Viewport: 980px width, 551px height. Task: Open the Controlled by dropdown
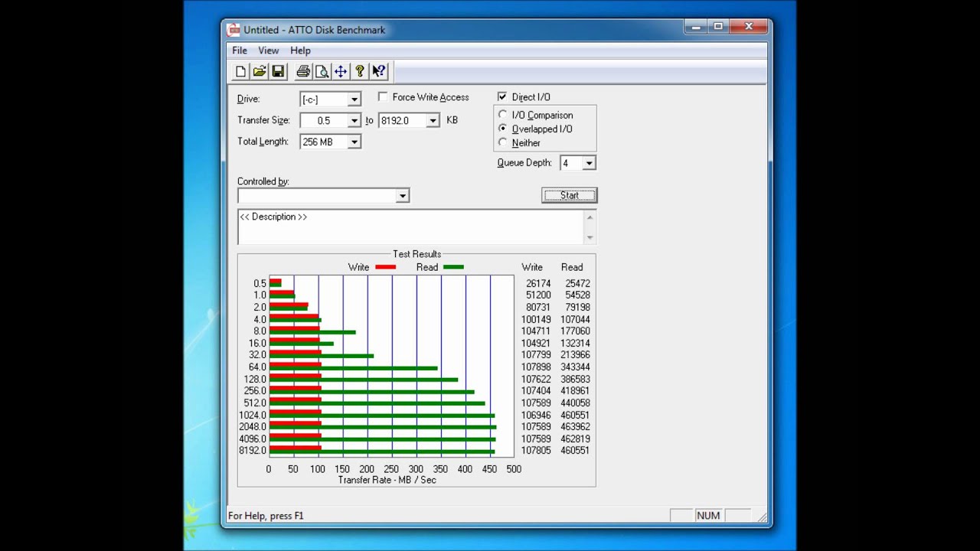click(402, 196)
